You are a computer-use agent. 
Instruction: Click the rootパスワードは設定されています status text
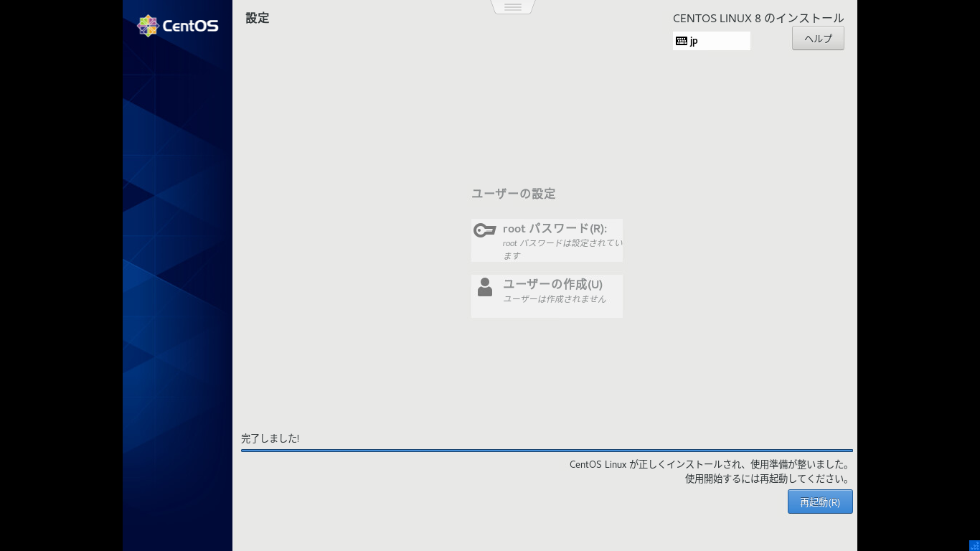[562, 249]
